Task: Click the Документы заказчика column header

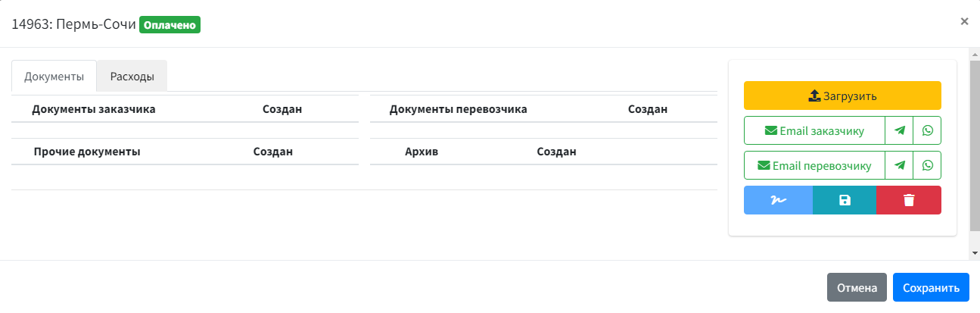Action: [x=94, y=109]
